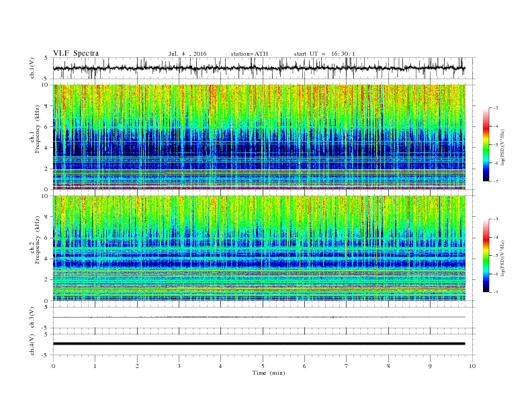Screen dimensions: 532x411
Task: Click the "10" tick on the time axis
Action: [472, 366]
